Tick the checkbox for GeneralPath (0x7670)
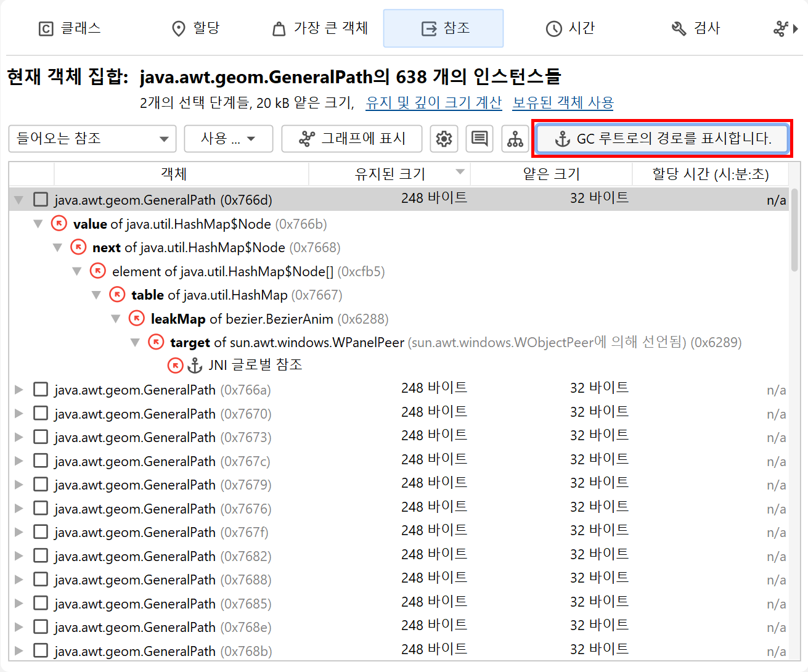This screenshot has height=672, width=808. pyautogui.click(x=41, y=414)
